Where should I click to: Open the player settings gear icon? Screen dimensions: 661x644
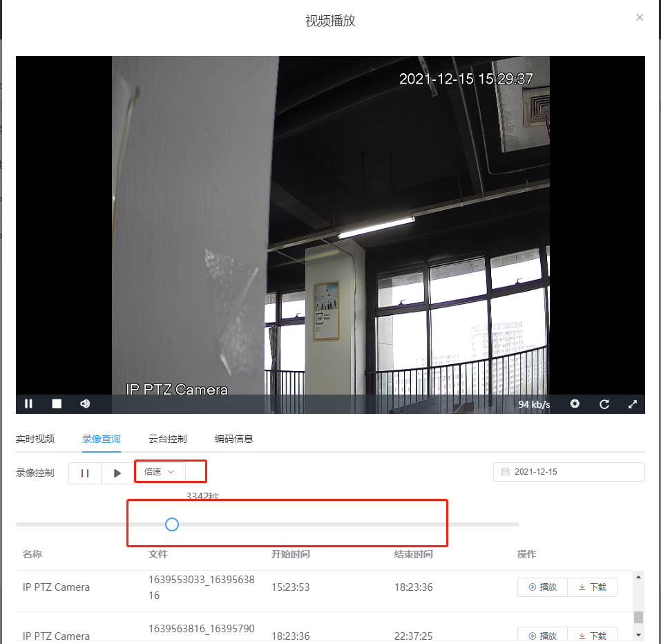(x=575, y=404)
